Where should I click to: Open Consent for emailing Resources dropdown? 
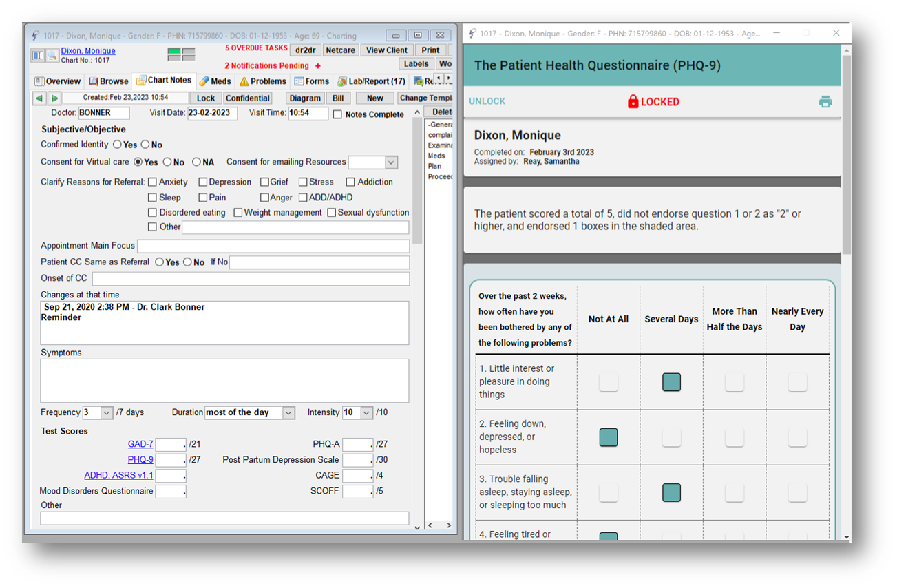391,162
